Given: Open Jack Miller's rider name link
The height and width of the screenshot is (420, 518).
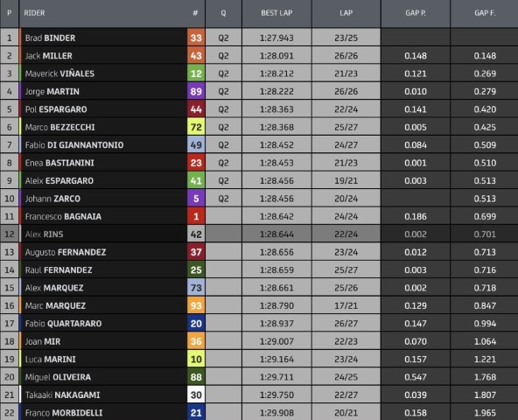Looking at the screenshot, I should click(49, 56).
